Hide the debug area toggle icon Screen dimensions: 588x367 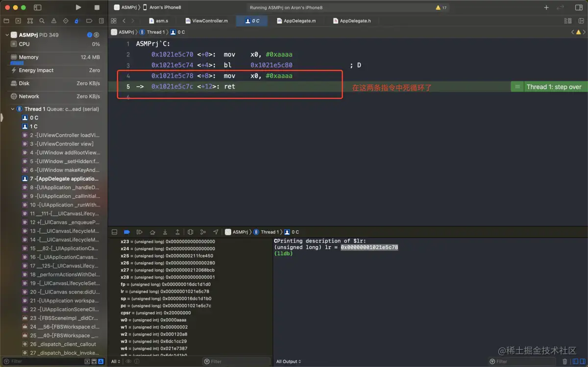(x=114, y=232)
